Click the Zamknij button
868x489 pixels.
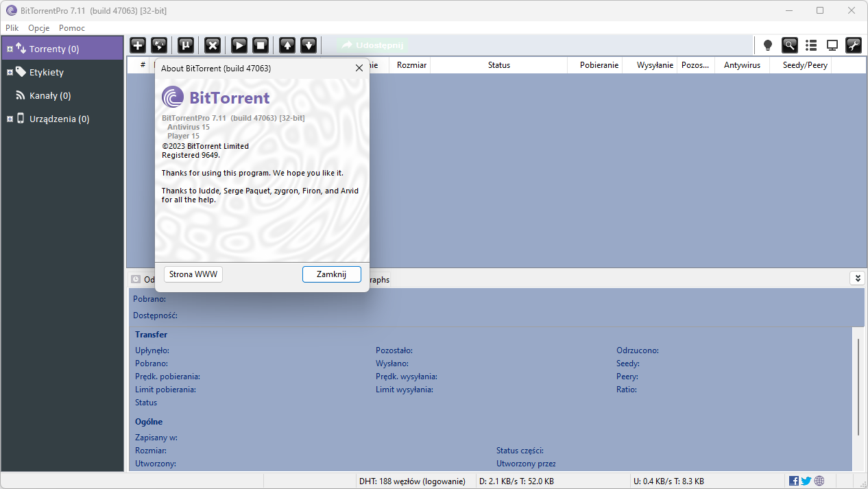(332, 274)
